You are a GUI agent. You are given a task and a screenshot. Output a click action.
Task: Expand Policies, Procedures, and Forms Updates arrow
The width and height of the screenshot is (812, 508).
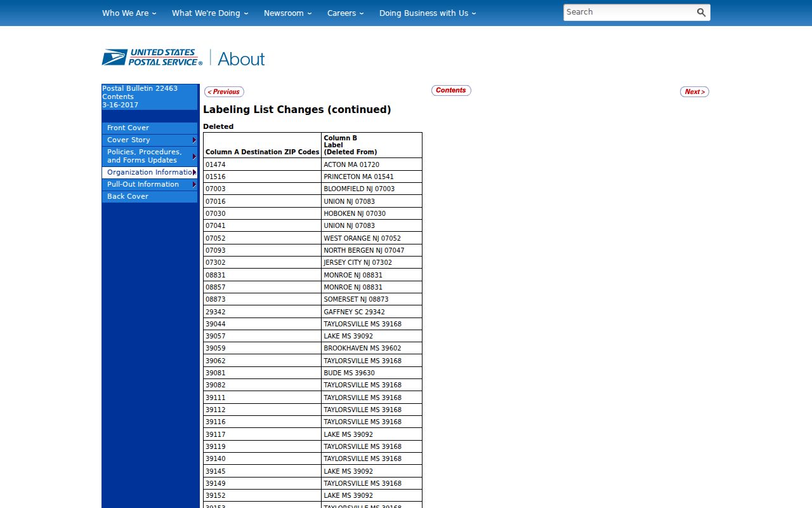[194, 156]
